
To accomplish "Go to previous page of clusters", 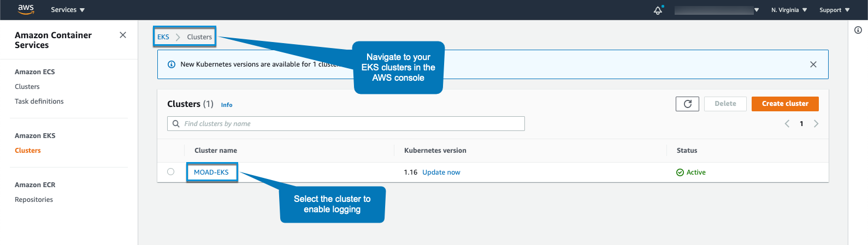I will [787, 124].
